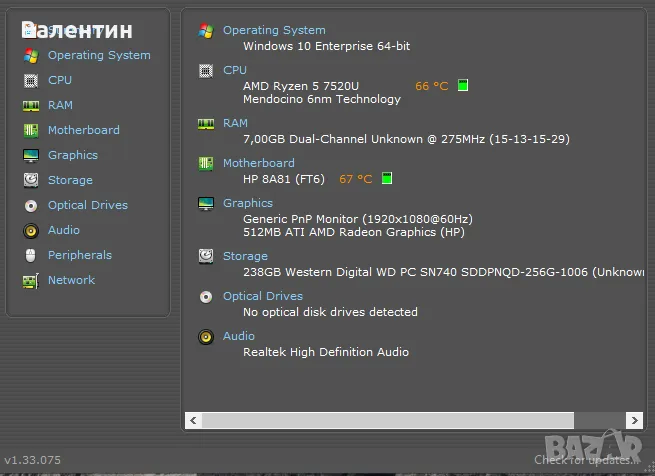Click the green motherboard temperature indicator

coord(387,179)
